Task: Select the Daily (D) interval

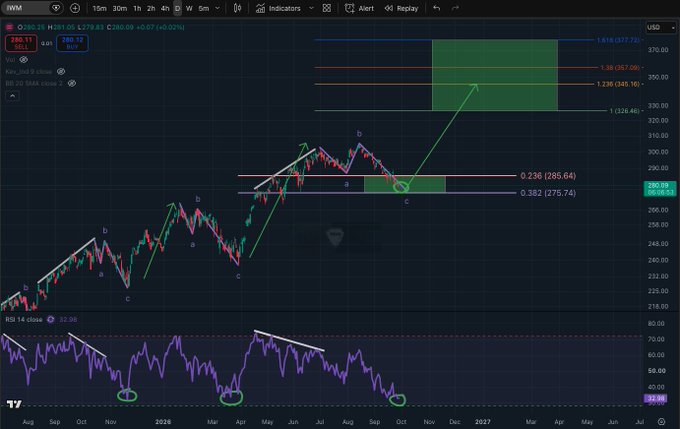Action: coord(177,8)
